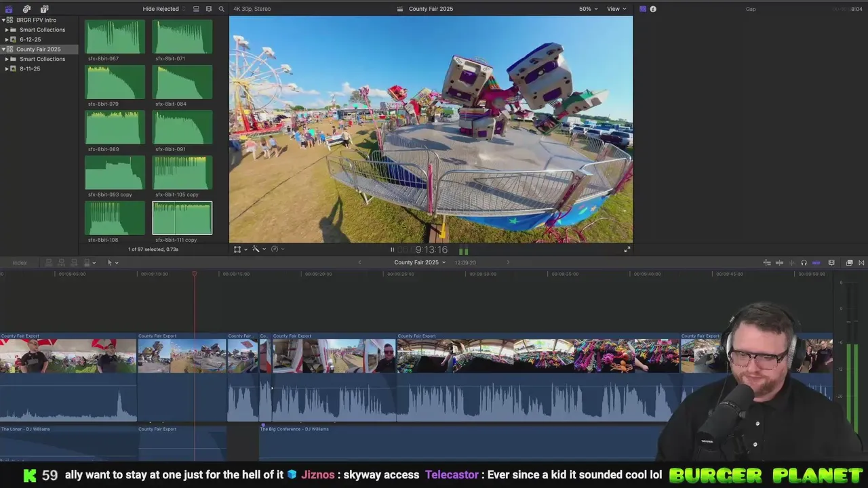
Task: Open the timeline Index button
Action: point(20,262)
